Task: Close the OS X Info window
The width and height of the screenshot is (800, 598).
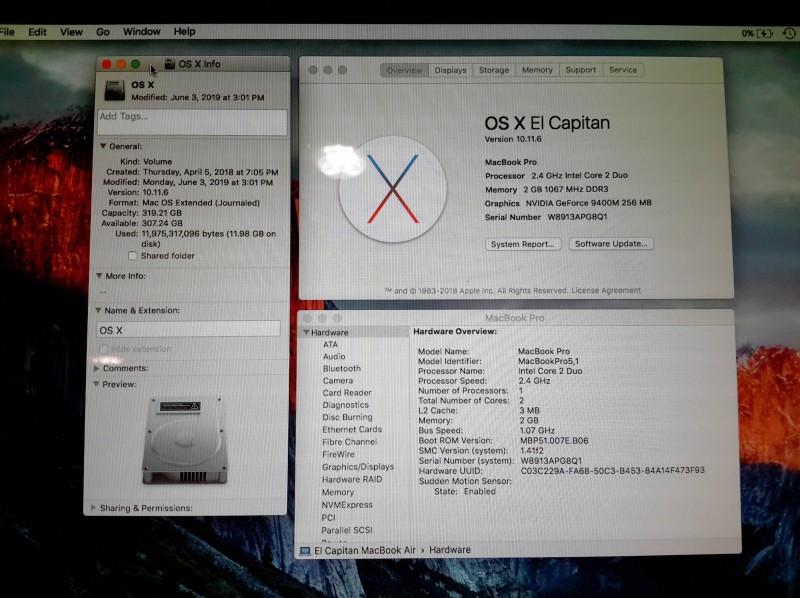Action: [107, 64]
